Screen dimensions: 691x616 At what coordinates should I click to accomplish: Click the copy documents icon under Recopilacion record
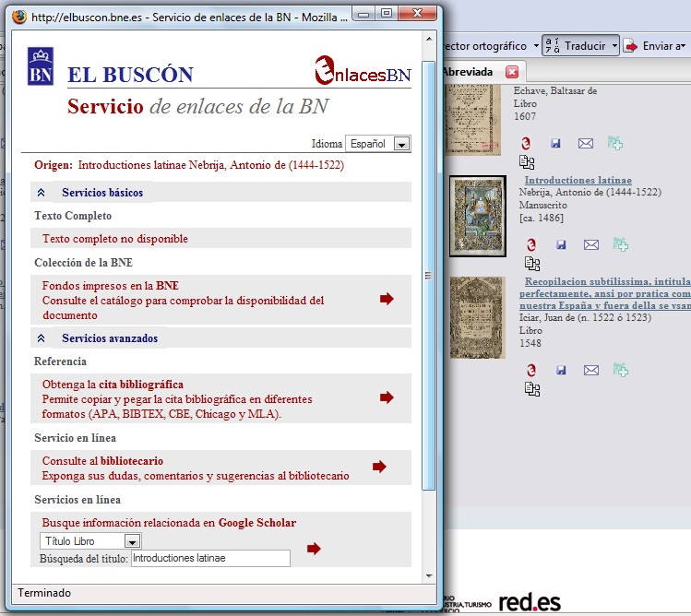532,389
